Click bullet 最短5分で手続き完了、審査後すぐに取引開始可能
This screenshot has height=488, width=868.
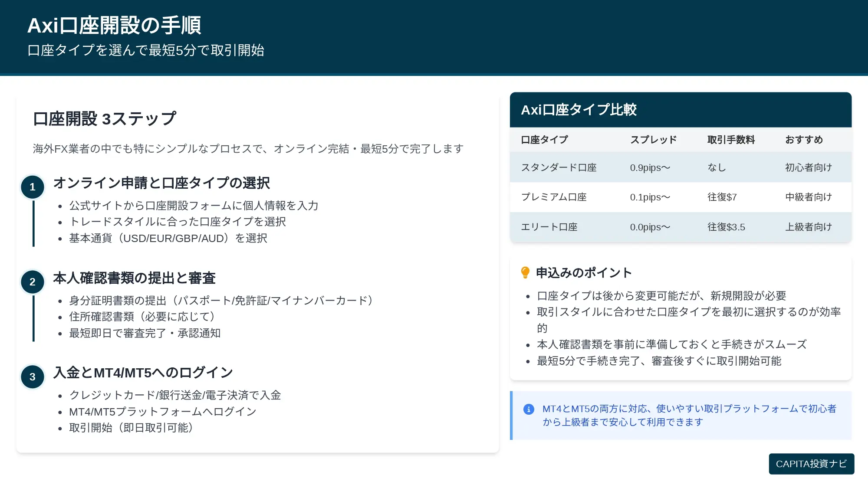point(659,361)
